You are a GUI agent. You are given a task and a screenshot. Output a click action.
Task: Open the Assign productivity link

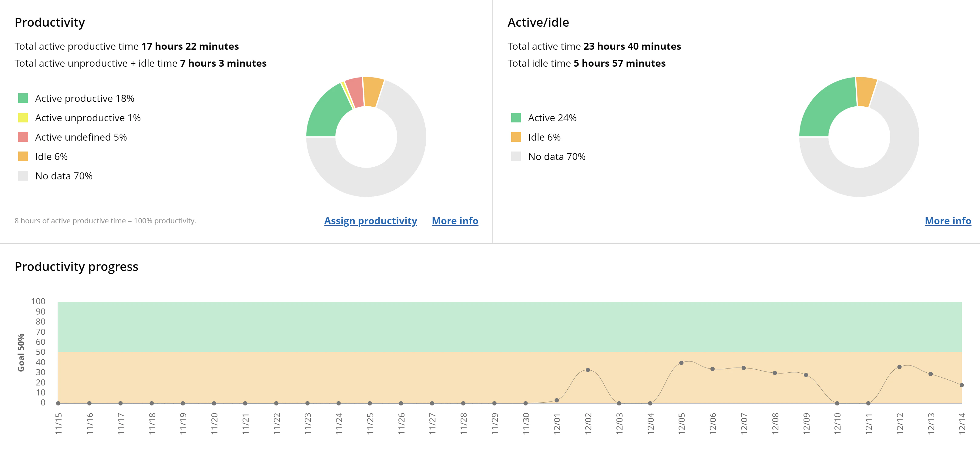(370, 221)
